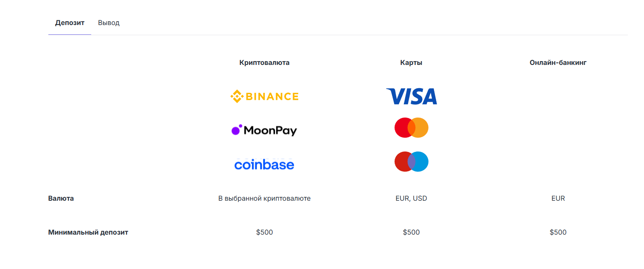
Task: Click the purple dot in MoonPay logo
Action: pyautogui.click(x=236, y=130)
